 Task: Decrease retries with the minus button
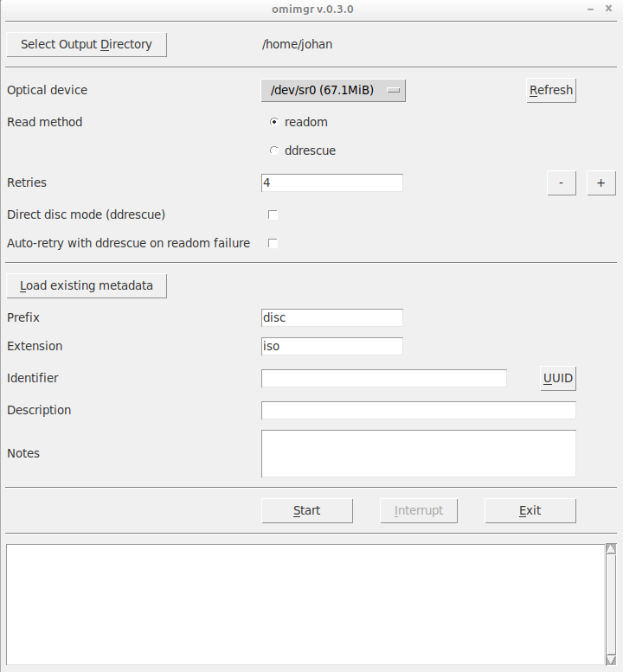[x=562, y=182]
